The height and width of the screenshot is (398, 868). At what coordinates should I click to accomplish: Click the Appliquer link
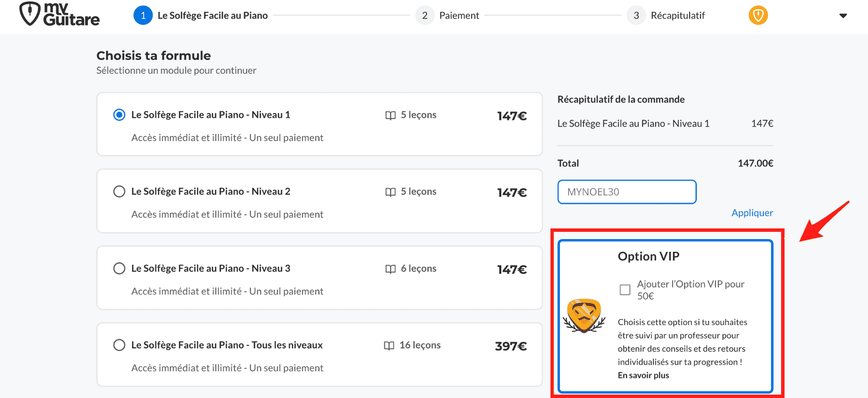[752, 213]
